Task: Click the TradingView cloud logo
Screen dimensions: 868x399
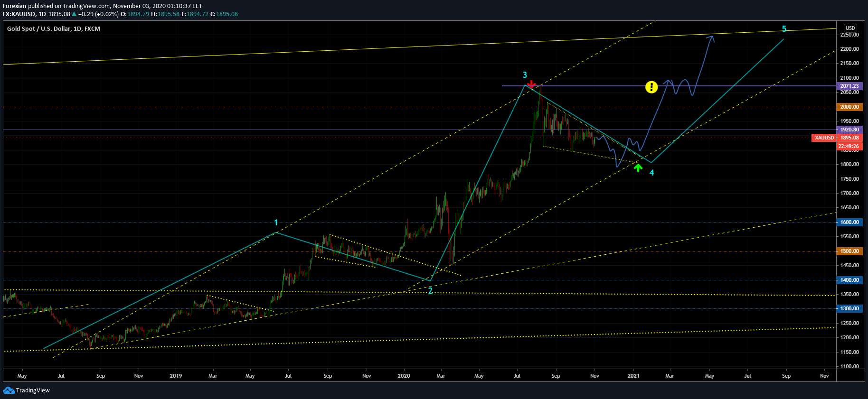Action: pos(9,390)
